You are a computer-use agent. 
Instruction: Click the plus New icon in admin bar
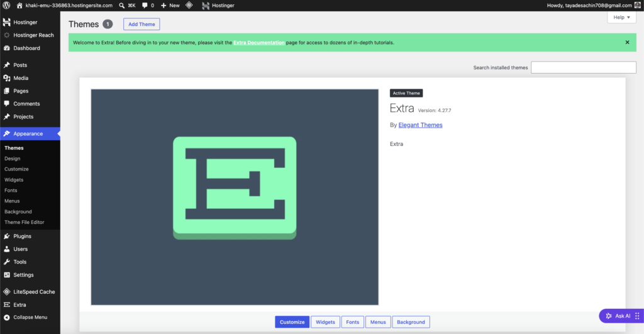164,5
